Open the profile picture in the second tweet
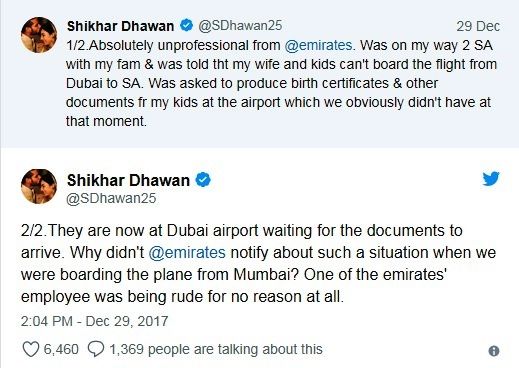 pos(39,186)
